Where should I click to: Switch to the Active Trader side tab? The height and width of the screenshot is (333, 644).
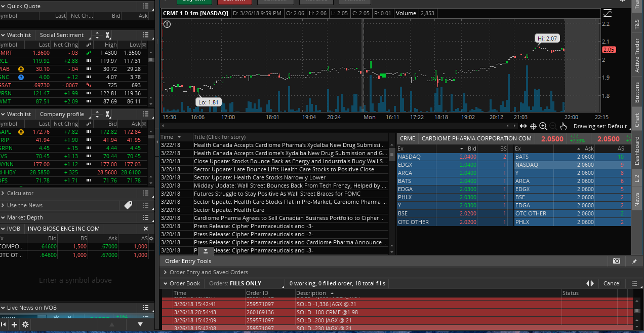tap(637, 55)
